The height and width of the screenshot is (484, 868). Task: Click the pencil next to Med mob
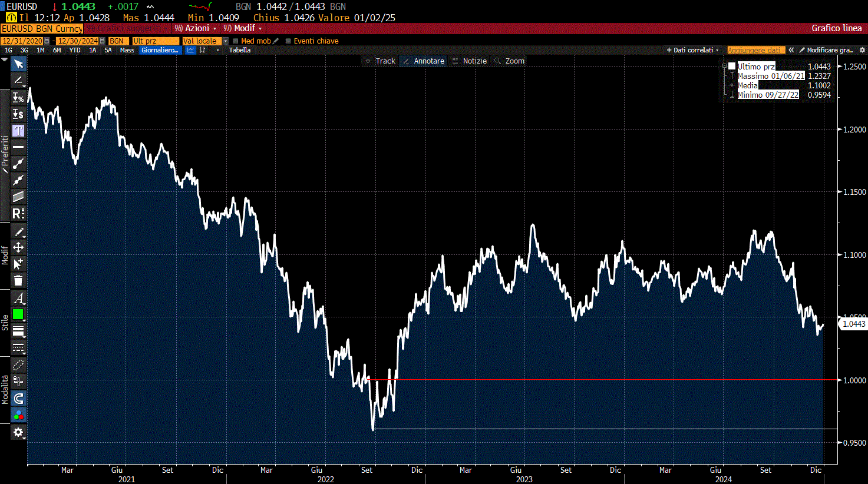point(276,41)
